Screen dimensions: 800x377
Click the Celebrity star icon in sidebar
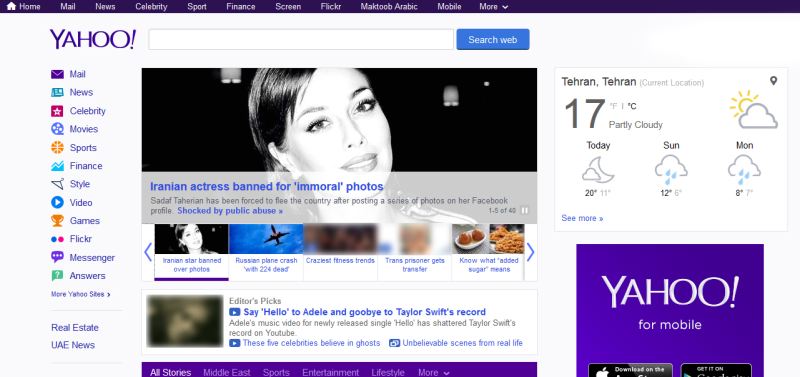tap(57, 111)
